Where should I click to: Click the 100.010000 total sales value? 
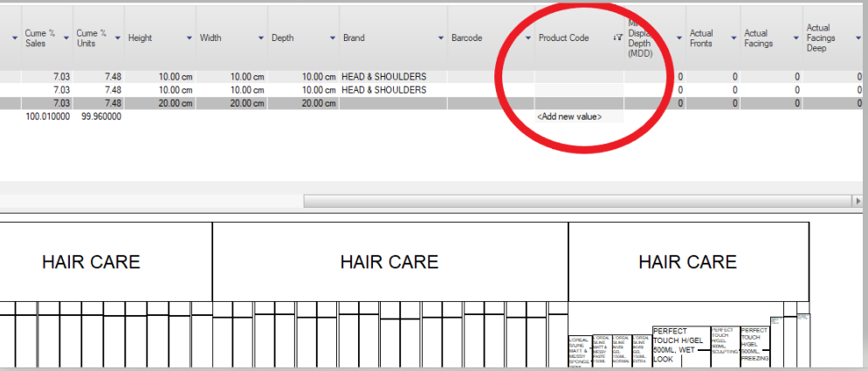48,116
